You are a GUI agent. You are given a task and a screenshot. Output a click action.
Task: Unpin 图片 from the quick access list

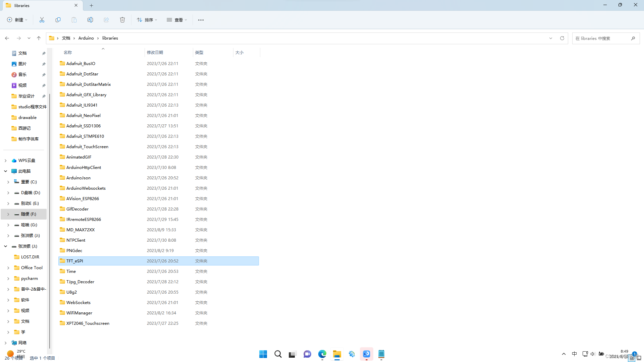[x=44, y=64]
